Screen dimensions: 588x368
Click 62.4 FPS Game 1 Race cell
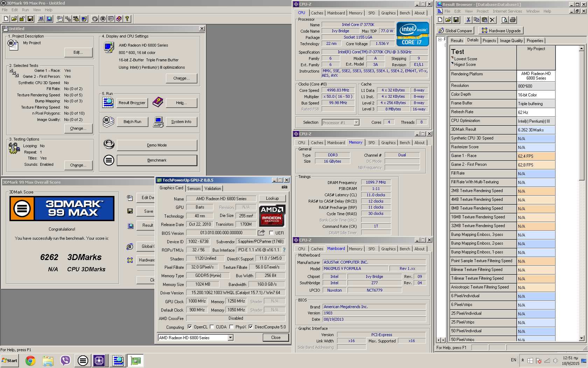point(536,156)
